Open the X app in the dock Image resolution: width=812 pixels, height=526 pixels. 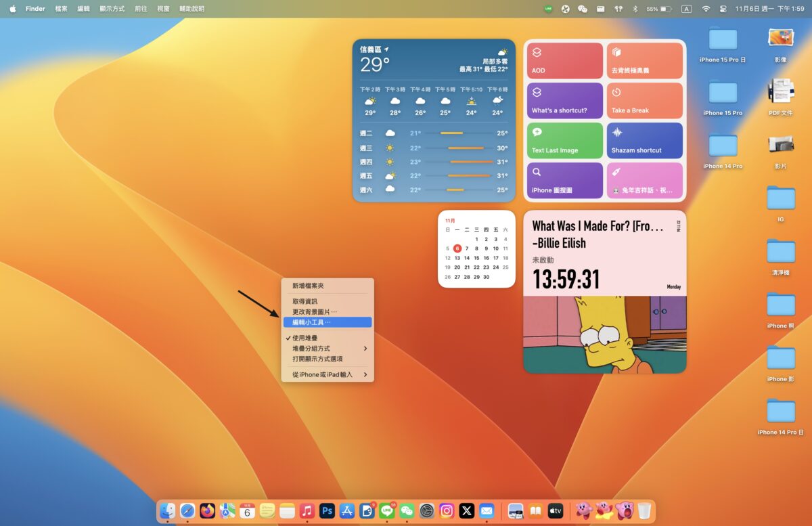466,510
